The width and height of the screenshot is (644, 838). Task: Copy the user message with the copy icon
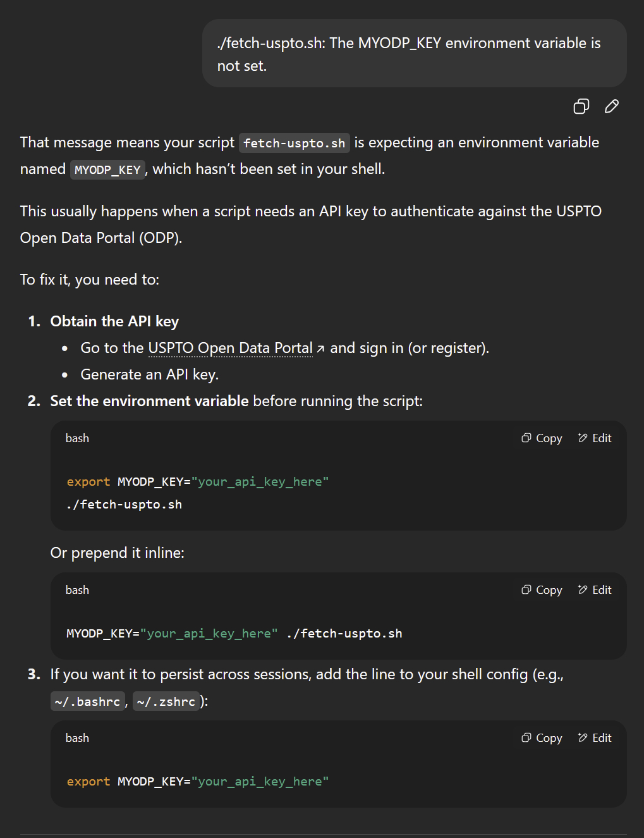click(x=581, y=106)
